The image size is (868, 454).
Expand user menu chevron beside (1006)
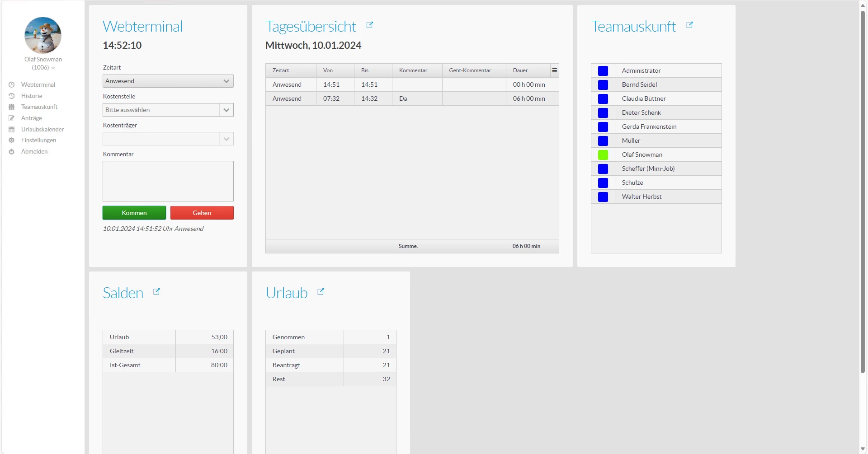click(53, 68)
